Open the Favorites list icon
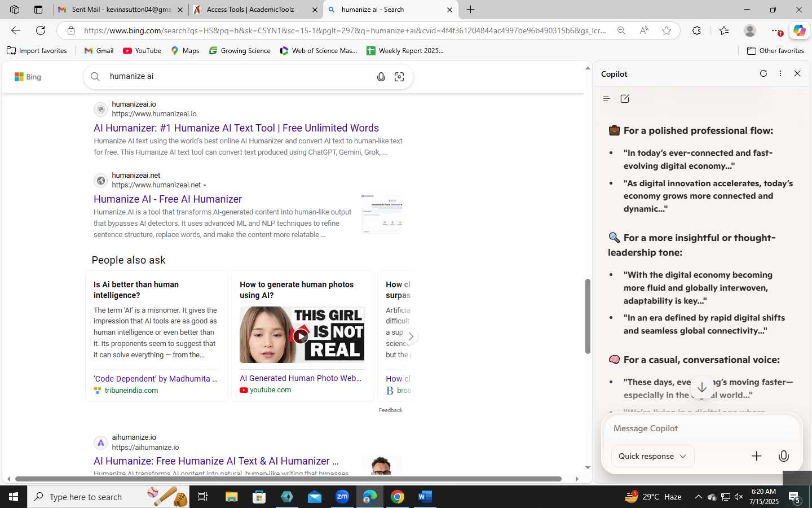Screen dimensions: 812x508 pos(724,30)
